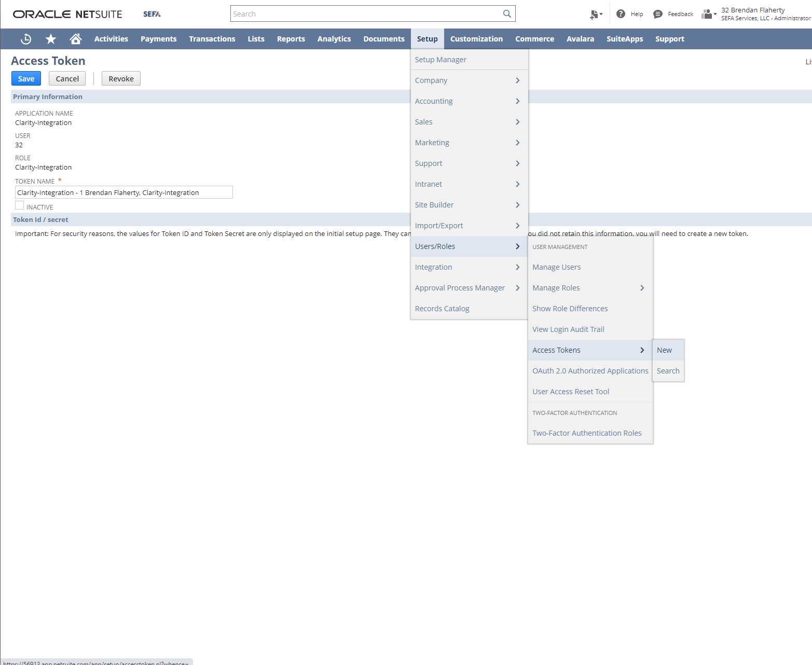
Task: Choose Search under Access Tokens
Action: tap(668, 371)
